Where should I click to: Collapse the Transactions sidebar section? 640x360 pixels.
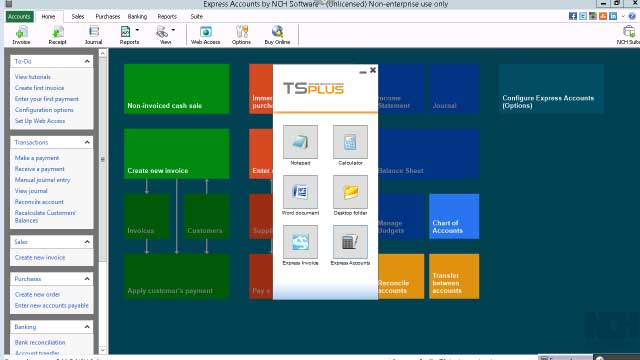87,142
